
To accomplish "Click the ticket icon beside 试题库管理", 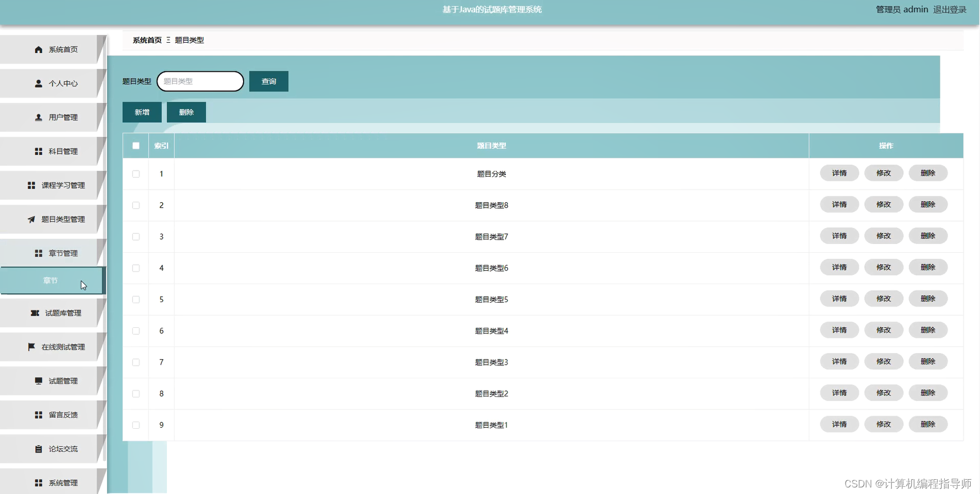I will 35,313.
